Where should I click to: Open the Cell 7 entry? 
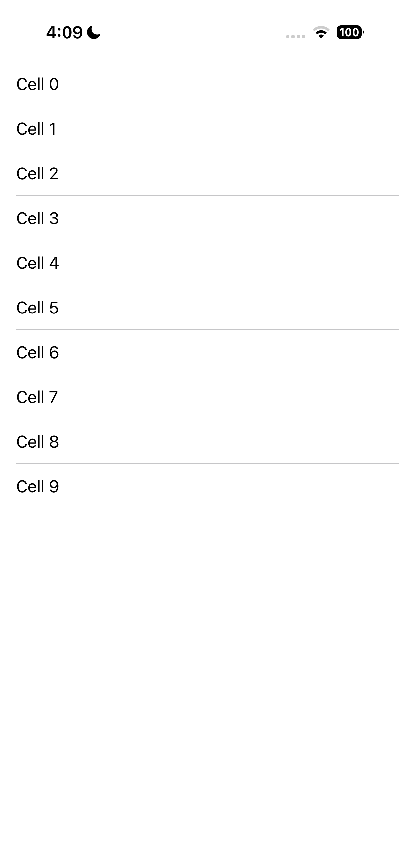[x=199, y=397]
